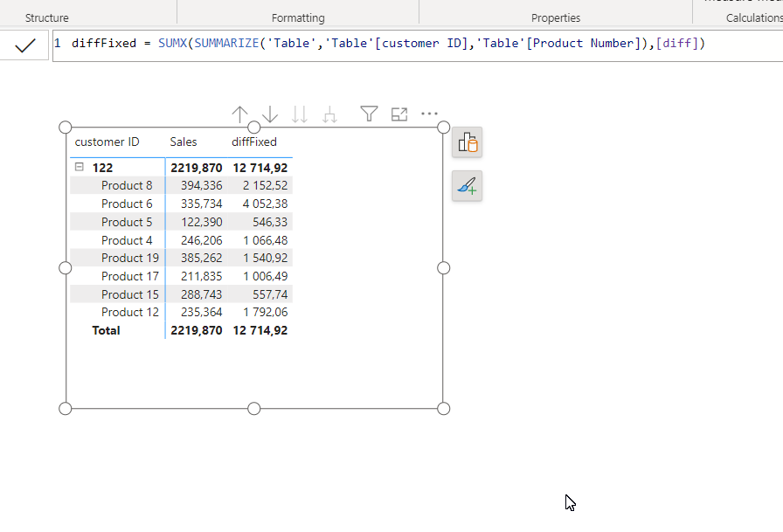783x532 pixels.
Task: Select the Product 8 row label
Action: pyautogui.click(x=127, y=186)
